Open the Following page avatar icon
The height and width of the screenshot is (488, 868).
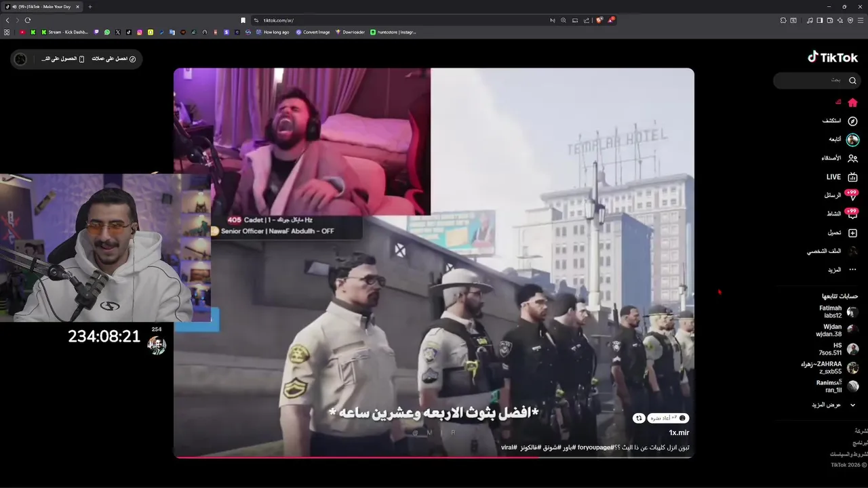pos(852,140)
